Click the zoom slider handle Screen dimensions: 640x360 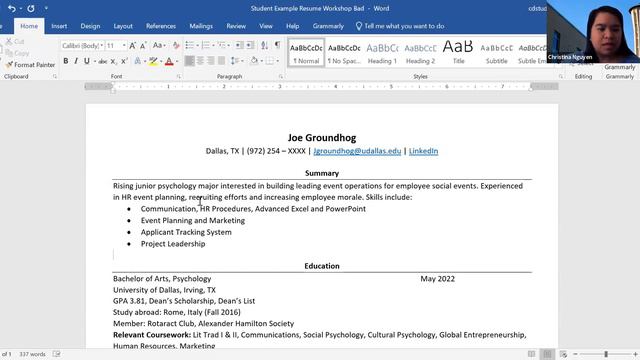coord(606,354)
